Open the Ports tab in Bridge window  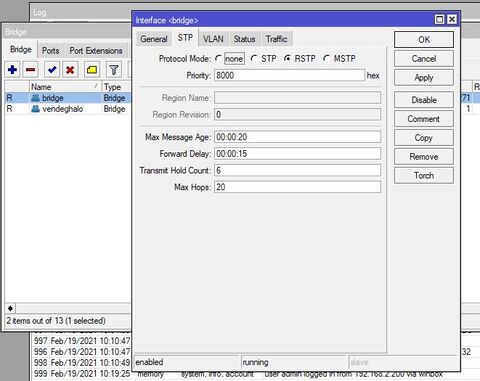pos(51,51)
